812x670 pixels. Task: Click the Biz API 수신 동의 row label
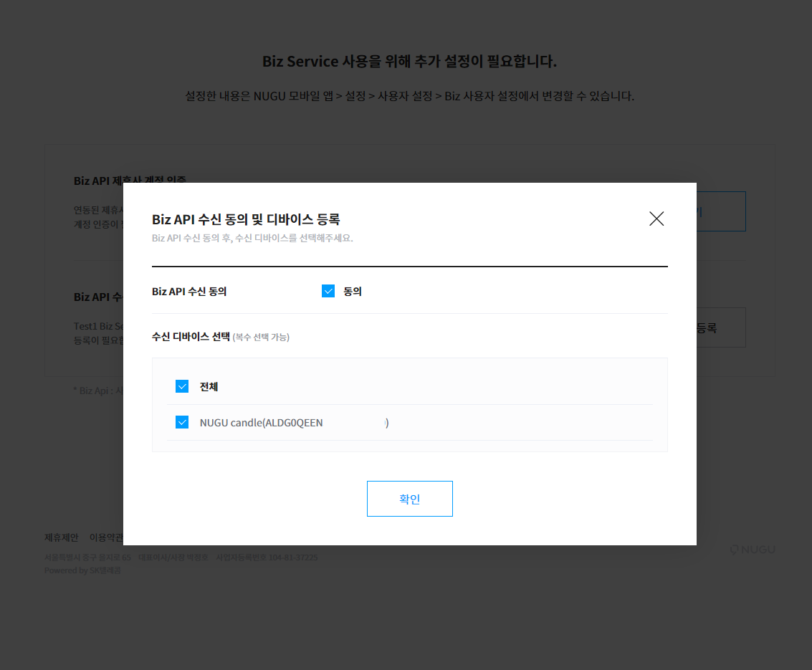tap(189, 292)
